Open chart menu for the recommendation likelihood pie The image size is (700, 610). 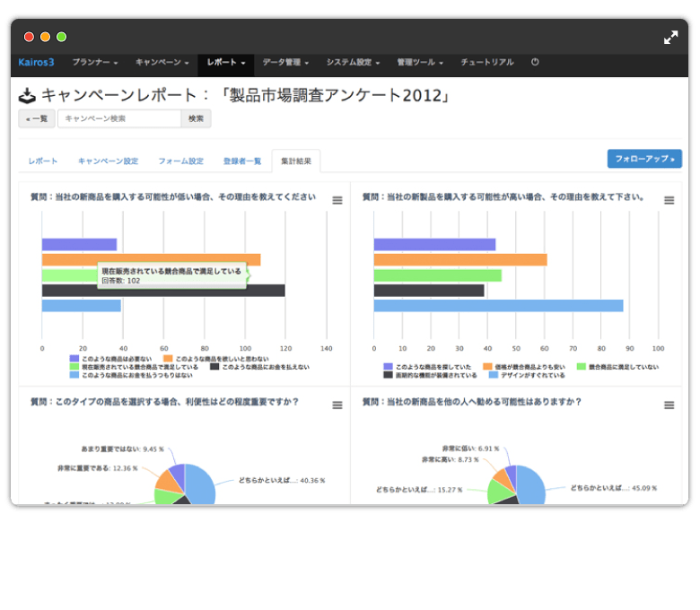tap(669, 405)
